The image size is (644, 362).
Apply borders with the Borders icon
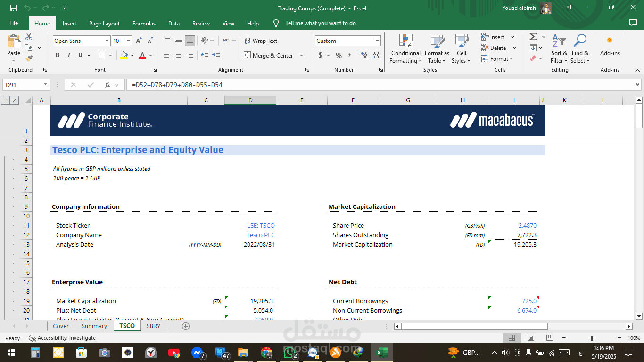click(x=102, y=56)
